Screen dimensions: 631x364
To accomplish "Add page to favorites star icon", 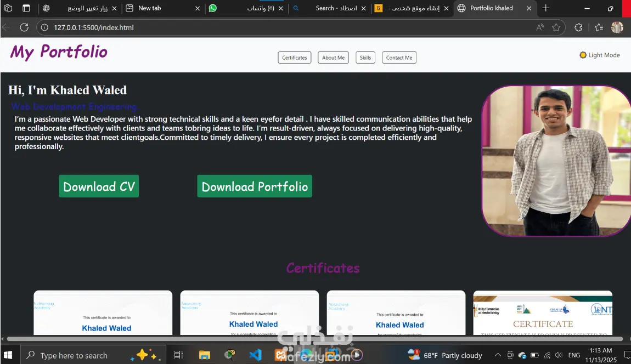I will click(x=556, y=27).
